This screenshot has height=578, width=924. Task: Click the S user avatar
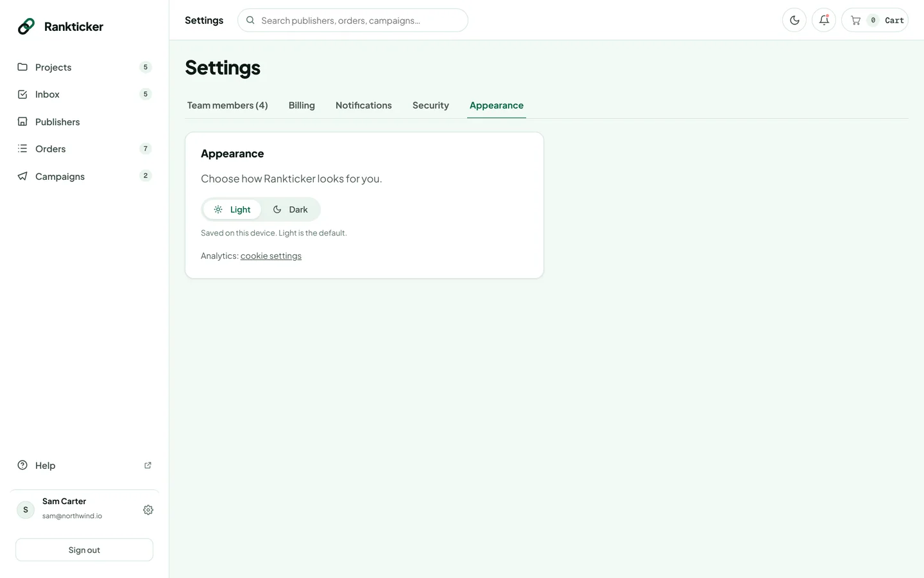[x=26, y=510]
